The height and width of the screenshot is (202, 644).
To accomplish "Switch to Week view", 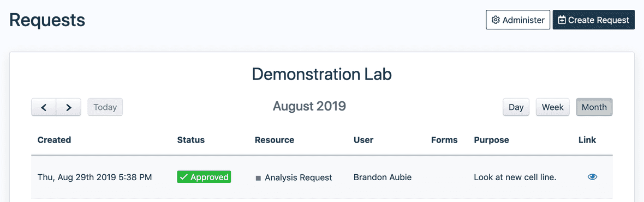I will [552, 107].
